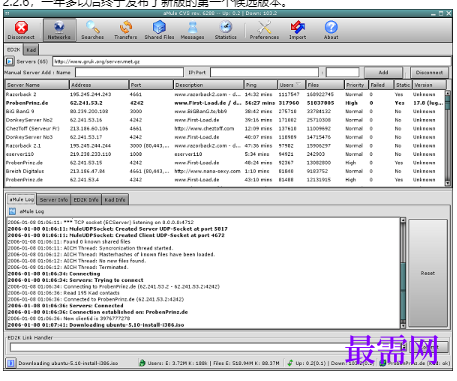Click the manual server Name field
The height and width of the screenshot is (381, 457).
(x=129, y=72)
